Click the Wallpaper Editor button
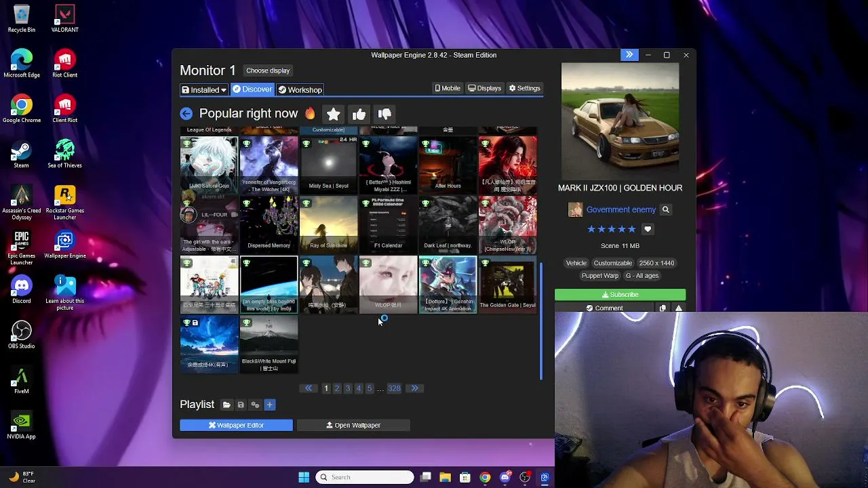 tap(236, 425)
